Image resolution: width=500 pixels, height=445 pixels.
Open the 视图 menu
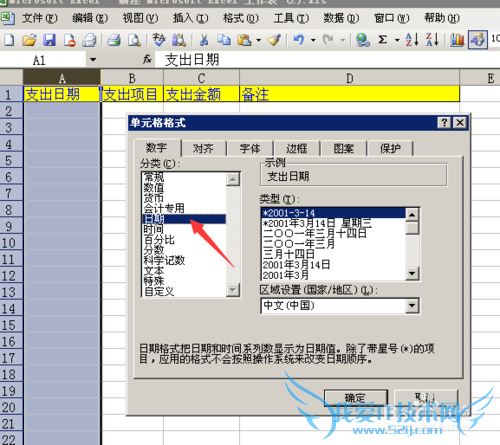(x=140, y=18)
